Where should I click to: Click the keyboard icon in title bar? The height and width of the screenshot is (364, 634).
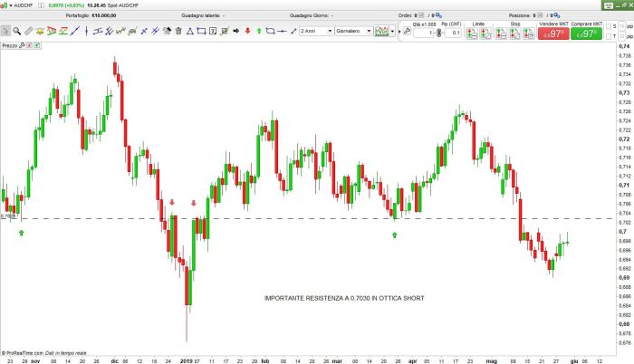tap(609, 5)
